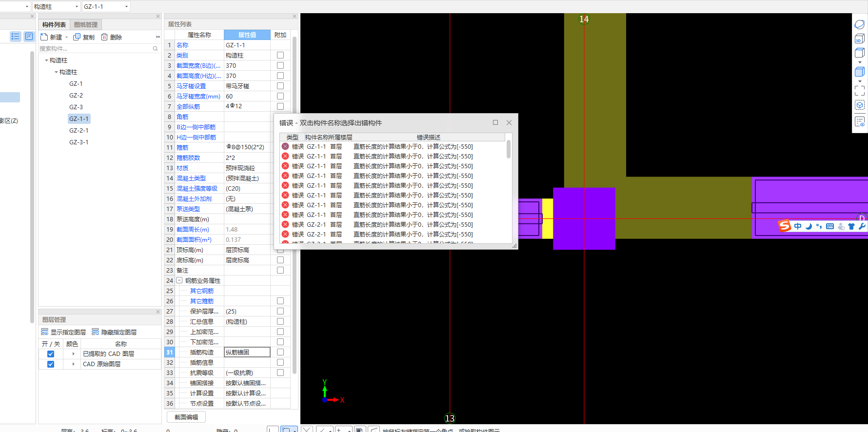Click the 新建 new component icon
The width and height of the screenshot is (868, 432).
click(x=44, y=37)
